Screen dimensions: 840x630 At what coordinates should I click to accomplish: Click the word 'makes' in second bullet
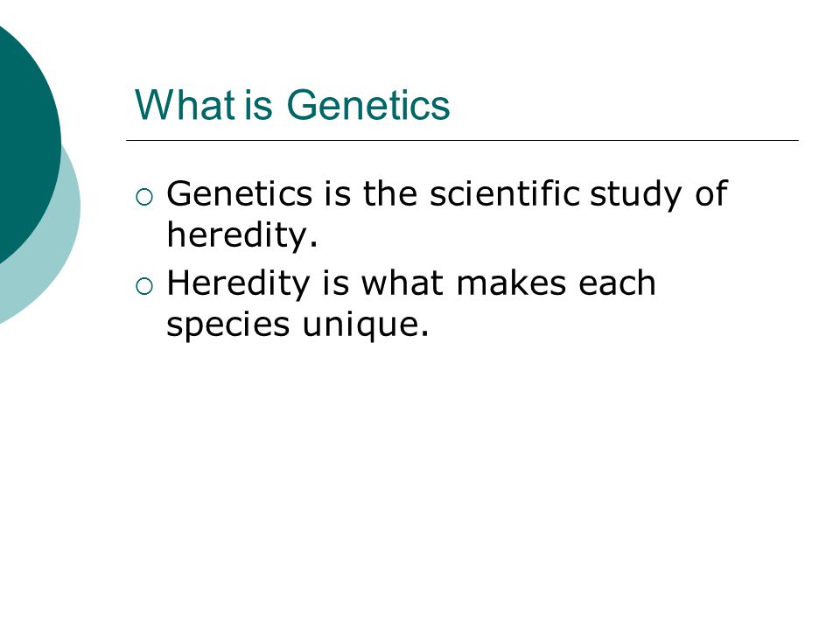coord(511,283)
